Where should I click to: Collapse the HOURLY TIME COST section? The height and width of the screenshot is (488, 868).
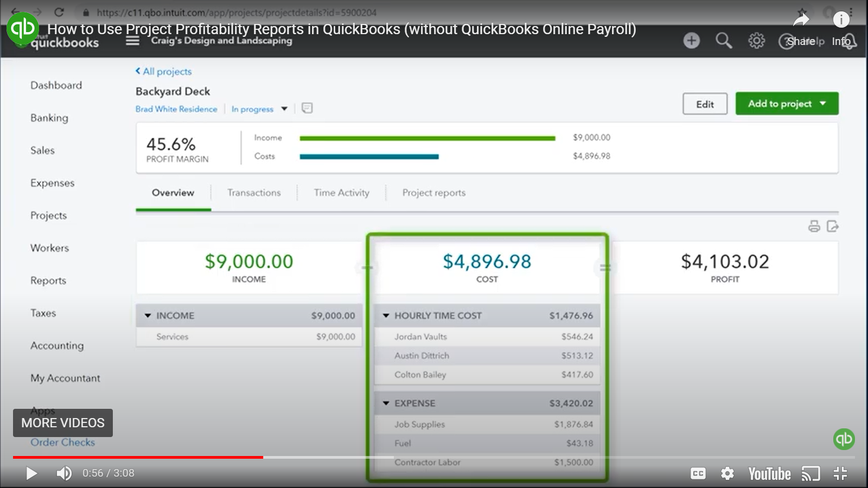click(x=385, y=315)
